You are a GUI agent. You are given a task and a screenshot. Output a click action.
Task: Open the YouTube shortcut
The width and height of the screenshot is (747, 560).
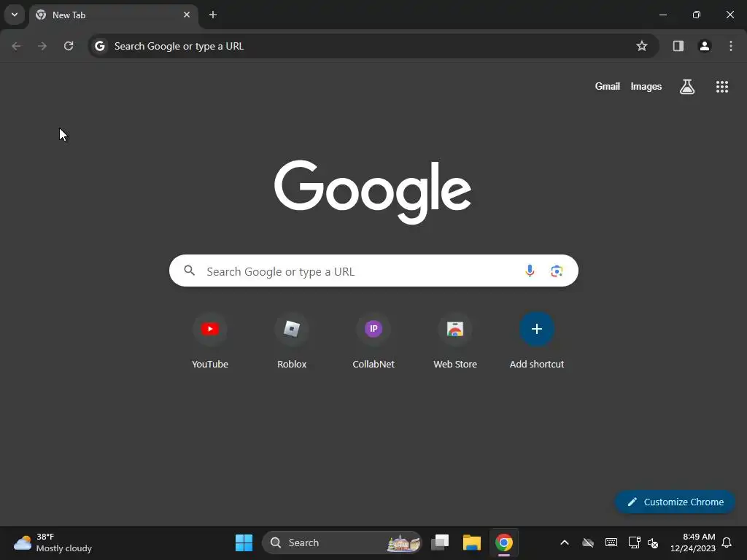click(210, 341)
